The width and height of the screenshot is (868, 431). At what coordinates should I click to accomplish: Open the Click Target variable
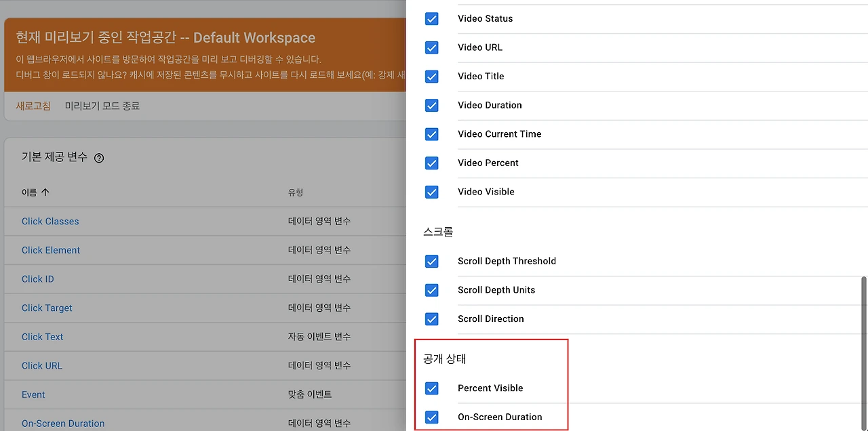47,308
